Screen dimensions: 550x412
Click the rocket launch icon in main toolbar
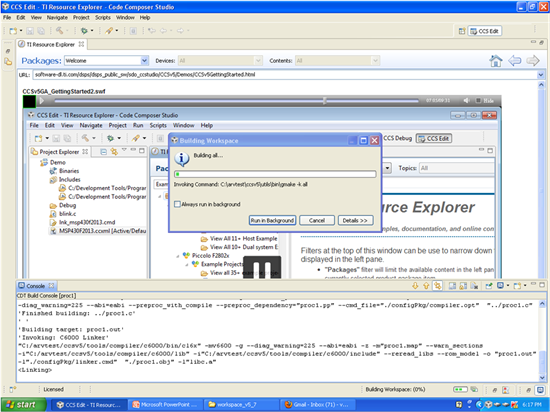tap(109, 31)
